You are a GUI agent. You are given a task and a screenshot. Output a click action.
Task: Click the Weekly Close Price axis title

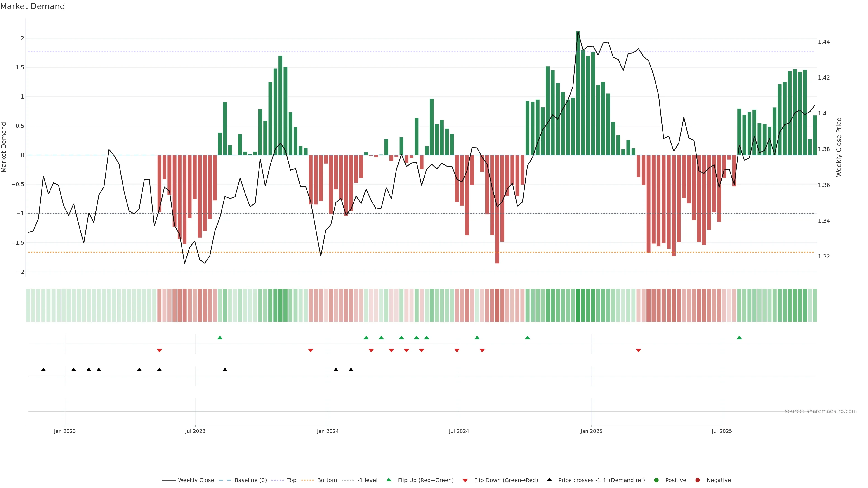click(839, 147)
